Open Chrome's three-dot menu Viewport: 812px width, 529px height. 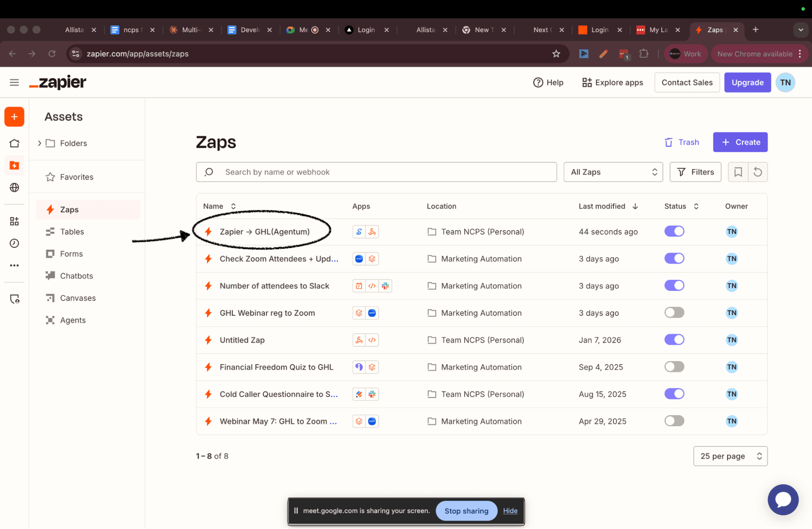800,54
